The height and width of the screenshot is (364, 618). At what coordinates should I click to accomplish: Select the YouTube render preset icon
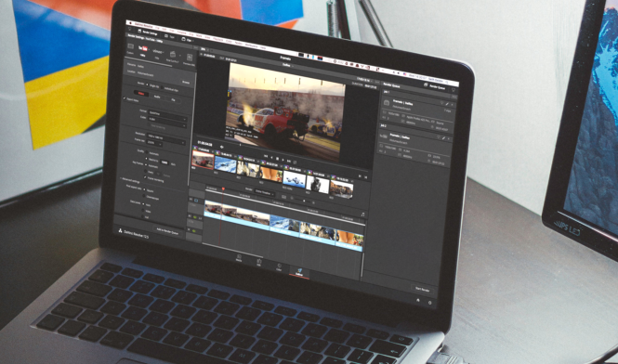(x=143, y=48)
